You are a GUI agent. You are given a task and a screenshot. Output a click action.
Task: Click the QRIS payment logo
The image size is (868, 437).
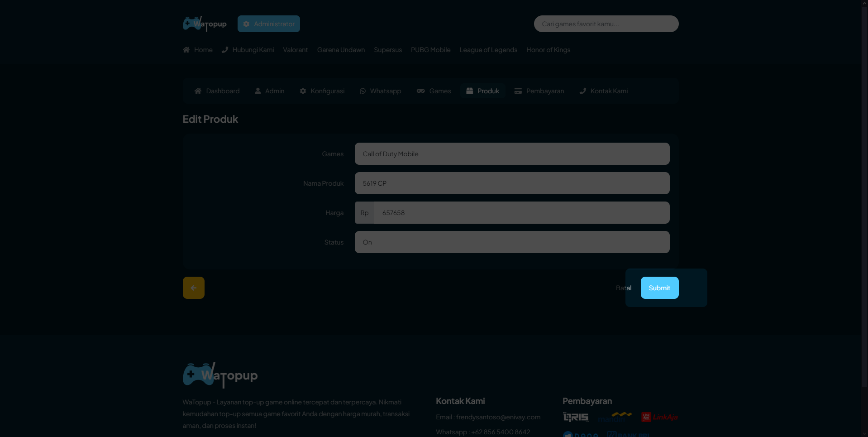pos(576,417)
